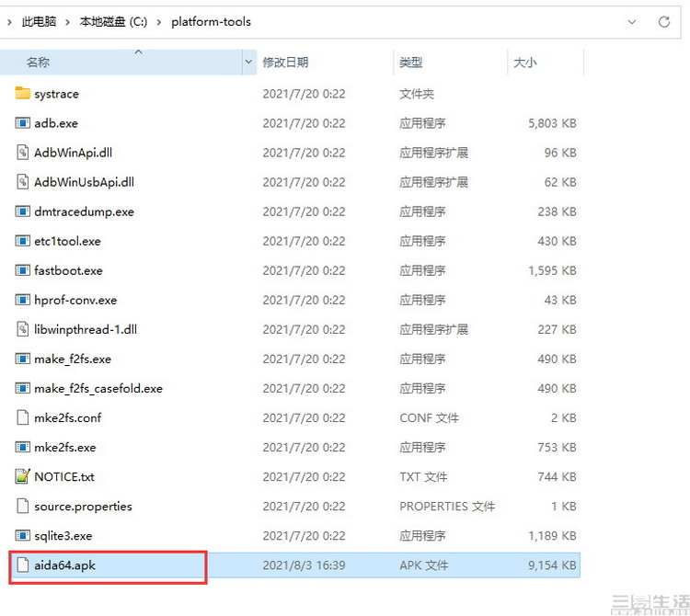Go to 本地磁盘 (C:) in breadcrumb
Screen dimensions: 690x616
point(113,21)
